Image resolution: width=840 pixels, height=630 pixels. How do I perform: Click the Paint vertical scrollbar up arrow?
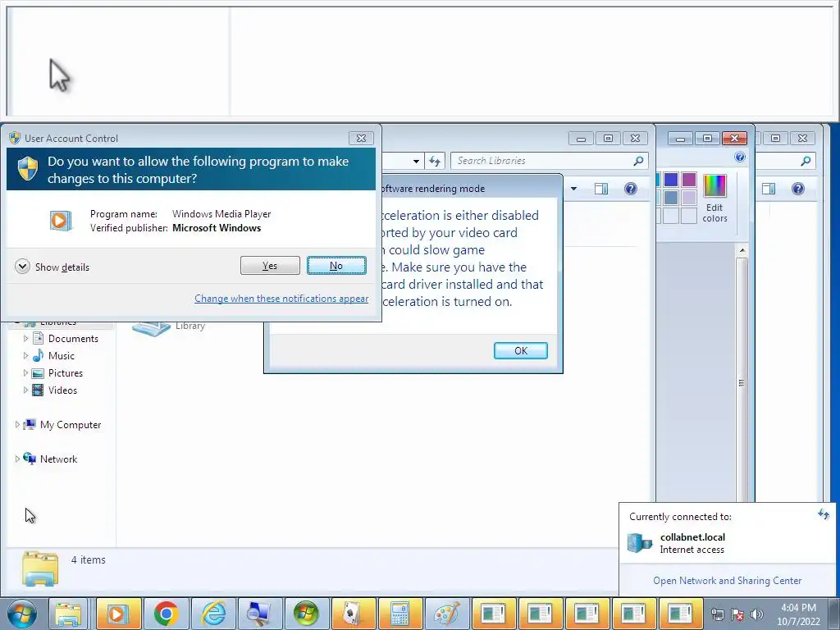point(742,250)
